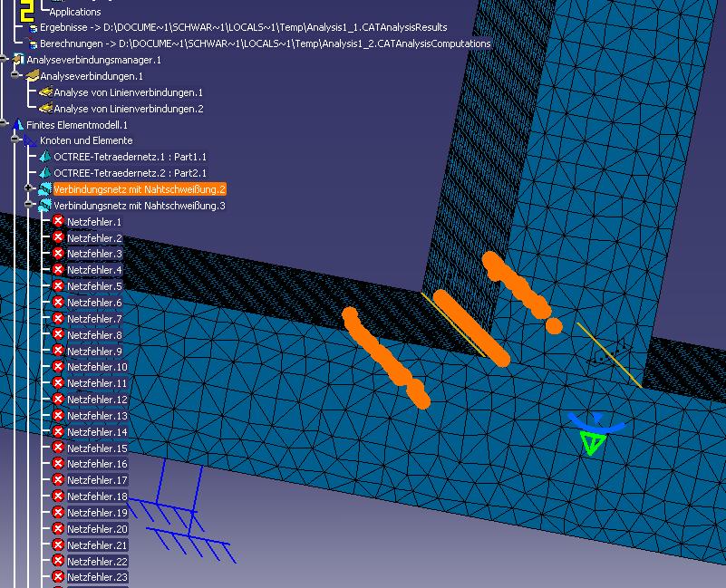Image resolution: width=726 pixels, height=588 pixels.
Task: Select the Netzfehler.4 text entry
Action: (x=94, y=270)
